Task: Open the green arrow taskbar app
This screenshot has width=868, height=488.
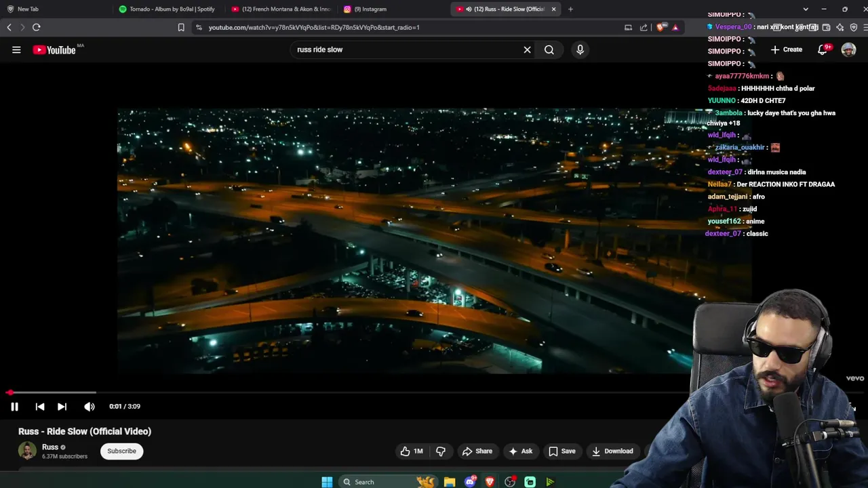Action: coord(550,482)
